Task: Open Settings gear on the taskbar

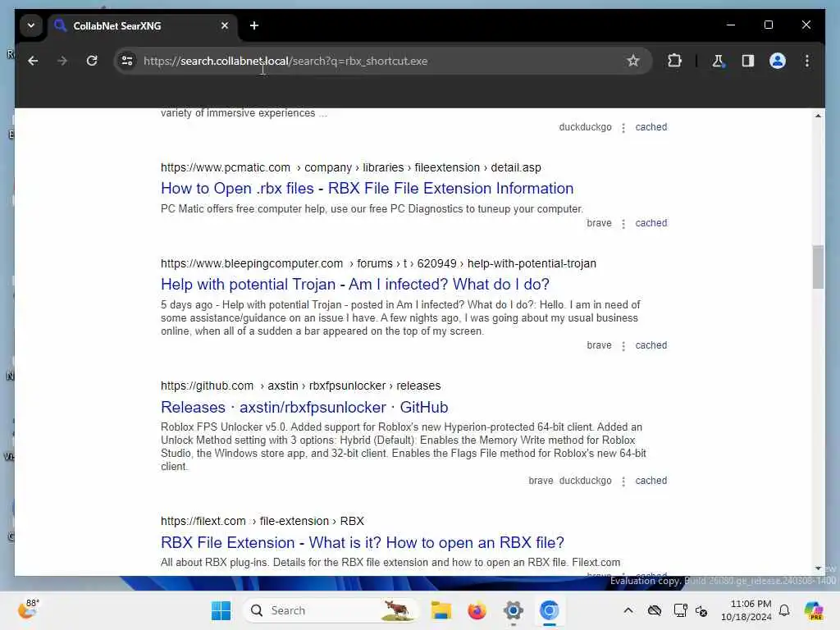Action: coord(513,610)
